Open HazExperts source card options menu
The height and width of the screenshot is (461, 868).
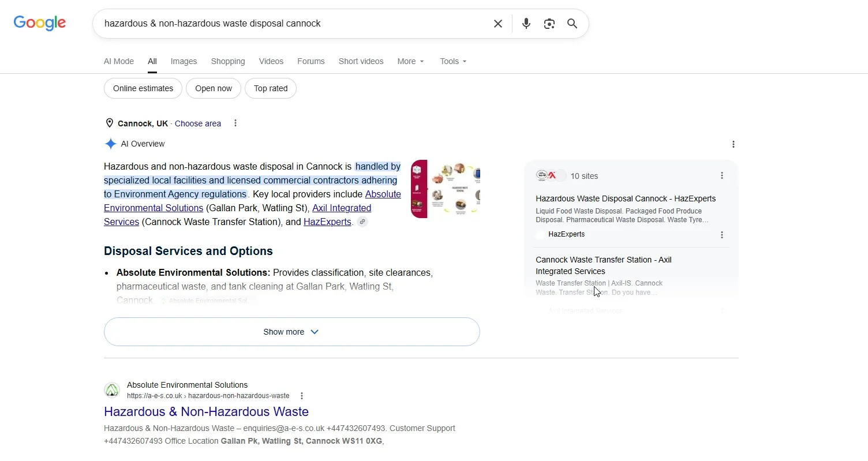click(722, 235)
